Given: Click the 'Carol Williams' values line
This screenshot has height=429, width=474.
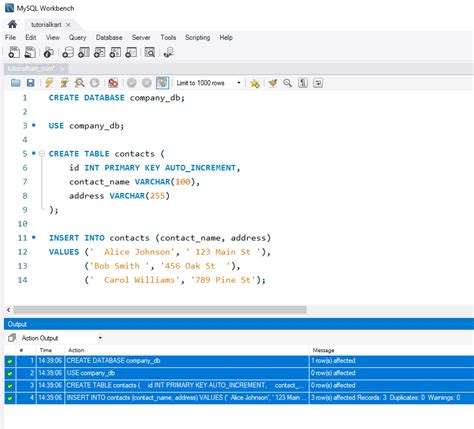Looking at the screenshot, I should 175,280.
